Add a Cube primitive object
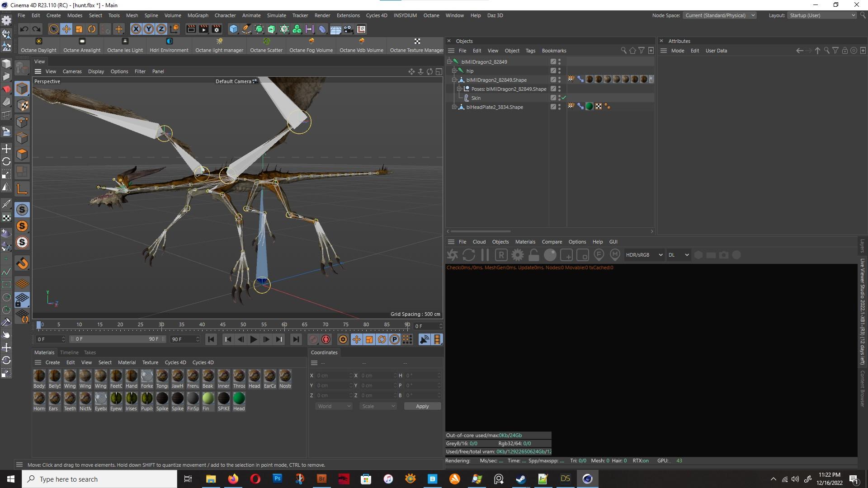This screenshot has height=488, width=868. click(x=233, y=29)
